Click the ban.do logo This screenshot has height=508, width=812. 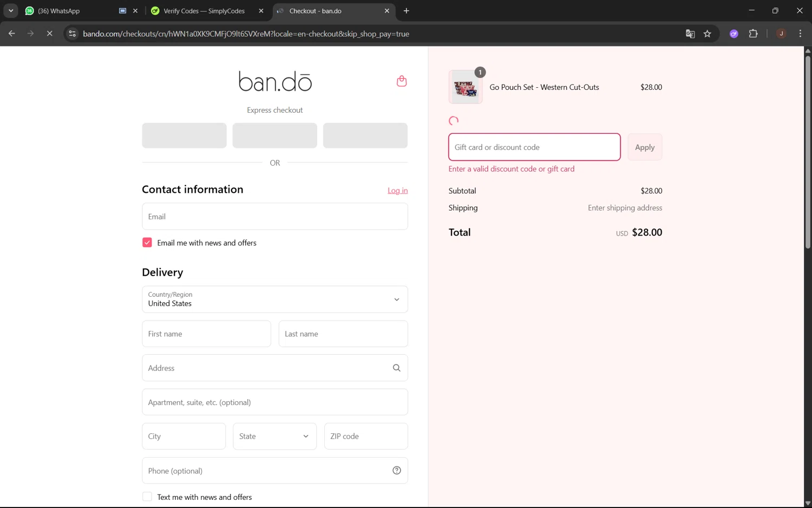click(x=275, y=81)
